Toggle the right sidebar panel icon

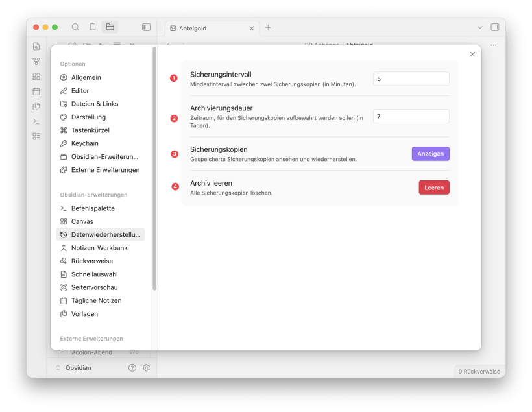(x=495, y=27)
